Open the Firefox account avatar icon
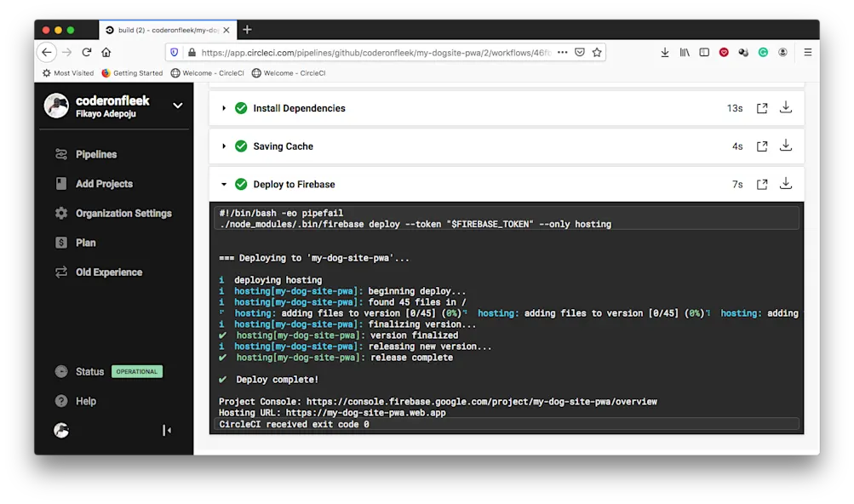 [782, 52]
